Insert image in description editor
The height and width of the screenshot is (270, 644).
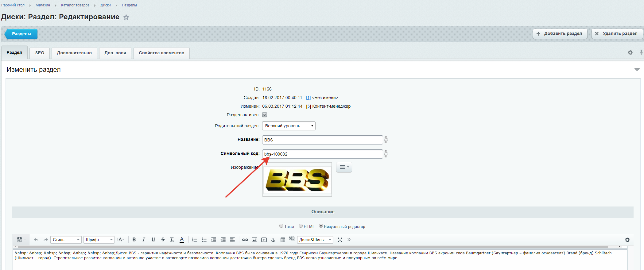(x=254, y=240)
